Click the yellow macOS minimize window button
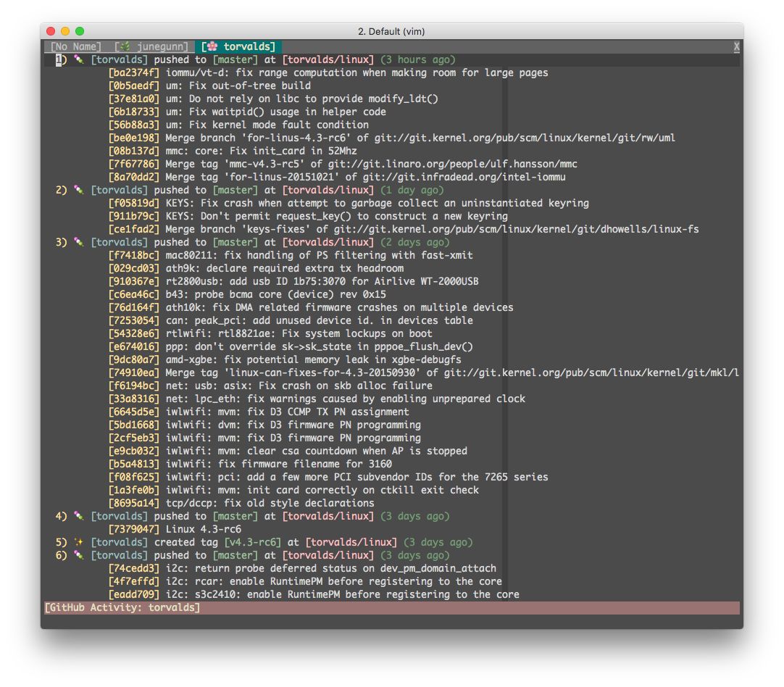Image resolution: width=784 pixels, height=687 pixels. pos(65,31)
